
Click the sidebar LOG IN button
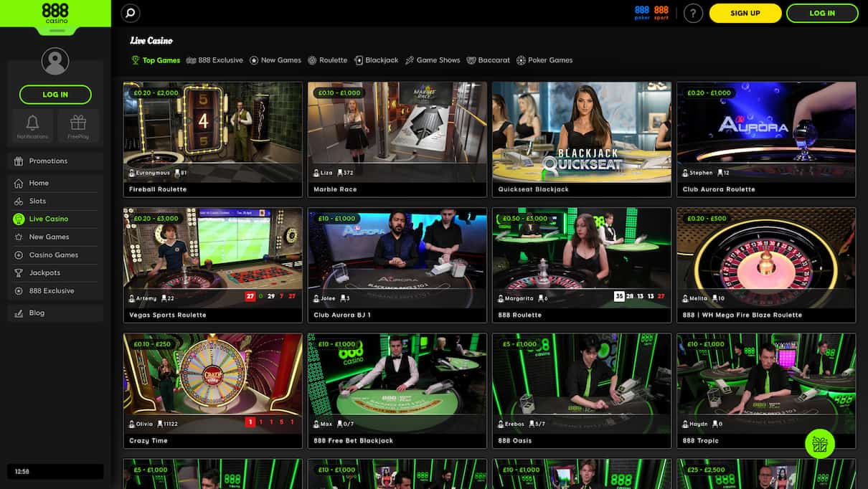coord(55,95)
